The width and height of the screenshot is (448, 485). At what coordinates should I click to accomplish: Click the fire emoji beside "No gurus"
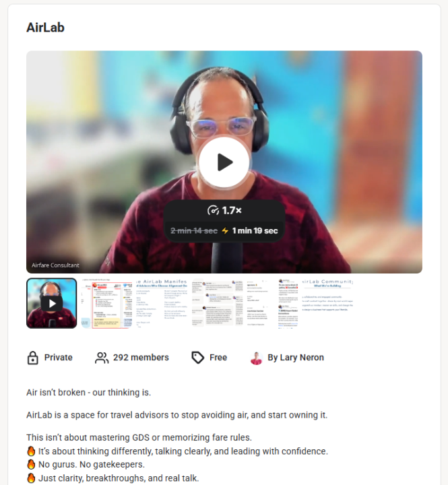click(31, 464)
